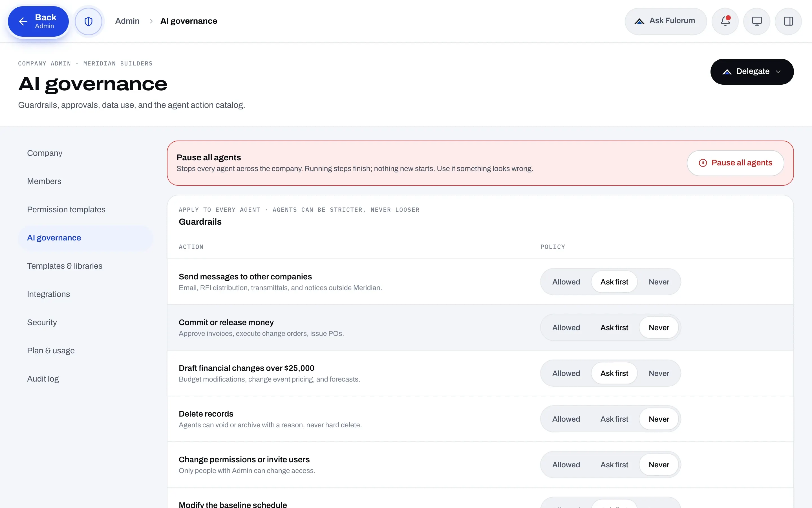Set Commit or release money to Ask first
812x508 pixels.
pos(614,328)
